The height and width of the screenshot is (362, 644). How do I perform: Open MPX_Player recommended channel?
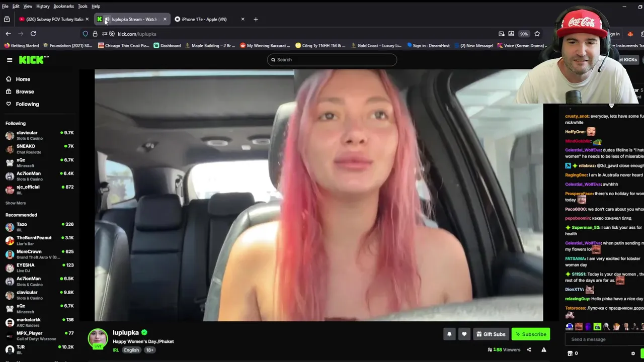tap(39, 335)
